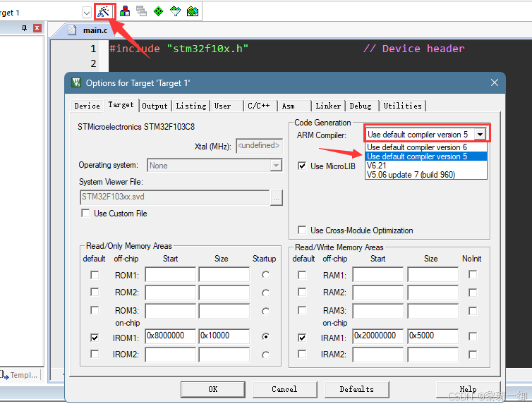Select Use default compiler version 5 option
The width and height of the screenshot is (532, 406).
[x=426, y=156]
